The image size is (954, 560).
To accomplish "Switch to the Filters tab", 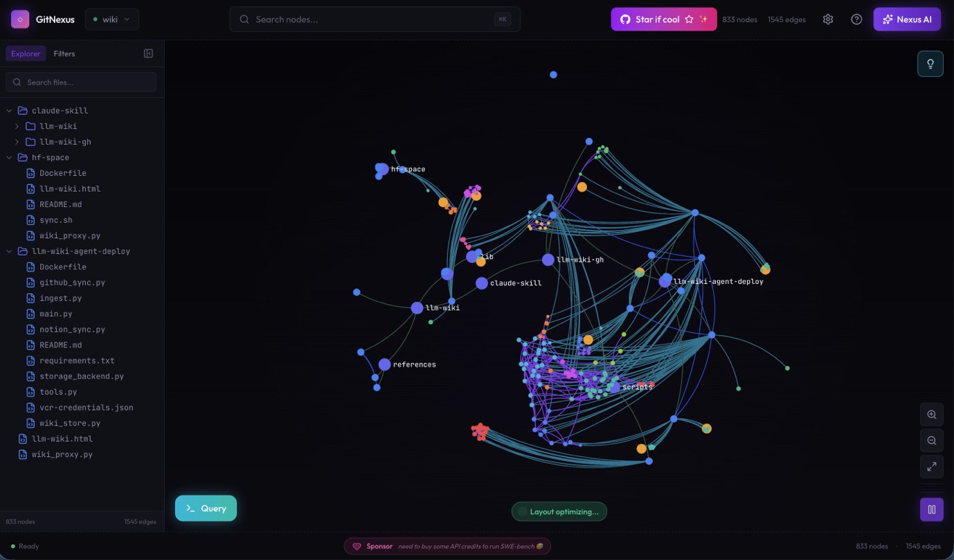I will (x=64, y=53).
